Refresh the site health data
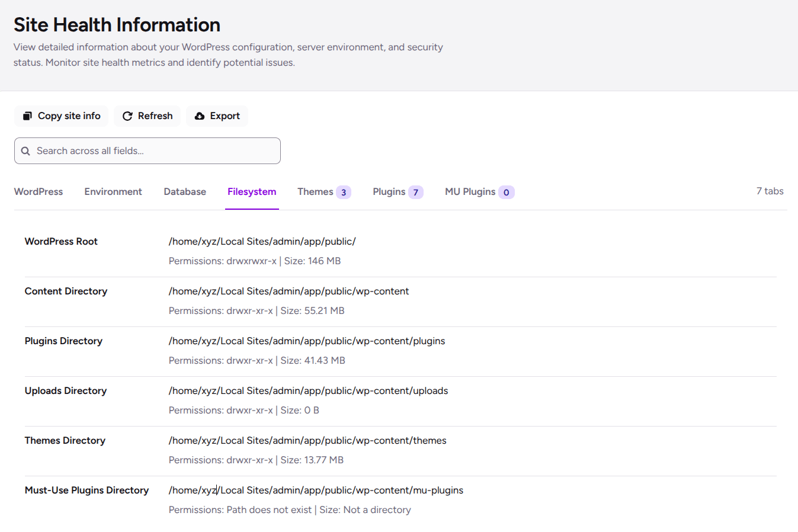798x532 pixels. 147,116
